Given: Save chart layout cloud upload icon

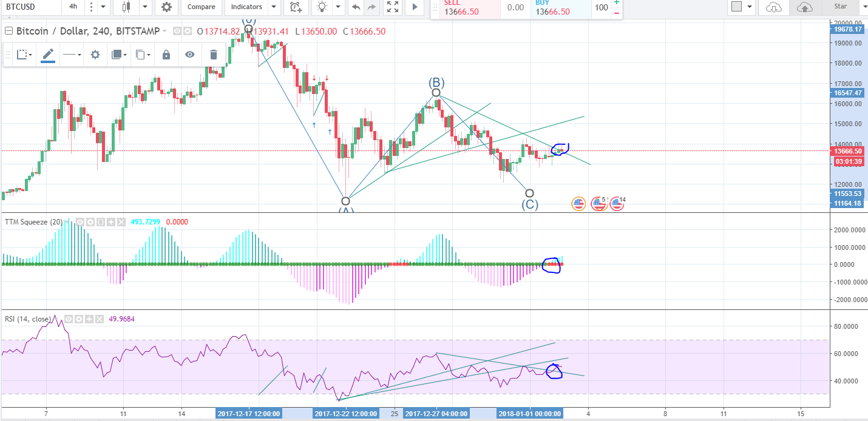Looking at the screenshot, I should pyautogui.click(x=804, y=7).
